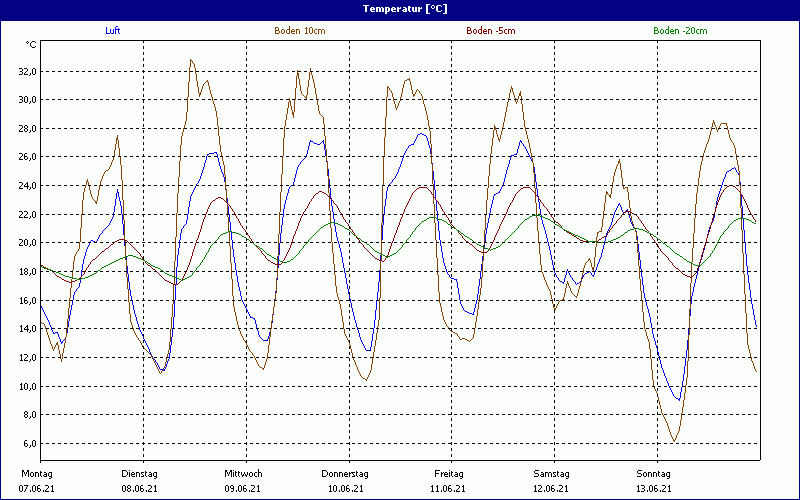Click the 8,0 y-axis value
Viewport: 800px width, 500px height.
click(29, 415)
